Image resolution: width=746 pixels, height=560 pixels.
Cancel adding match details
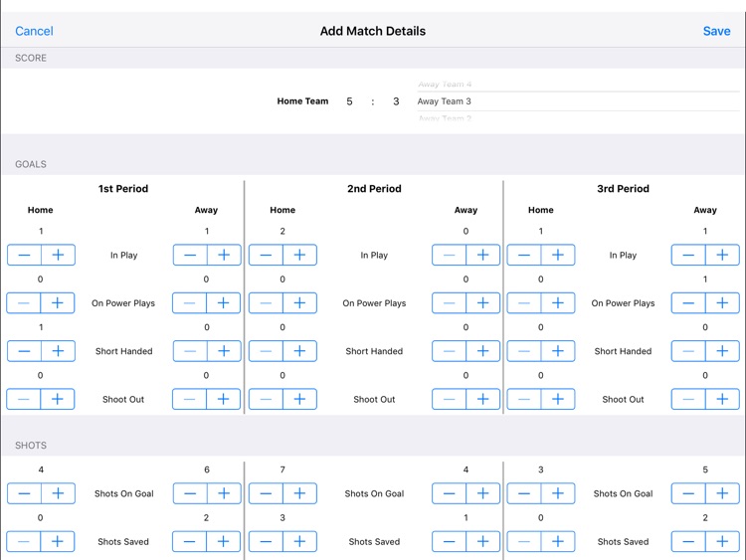click(34, 31)
